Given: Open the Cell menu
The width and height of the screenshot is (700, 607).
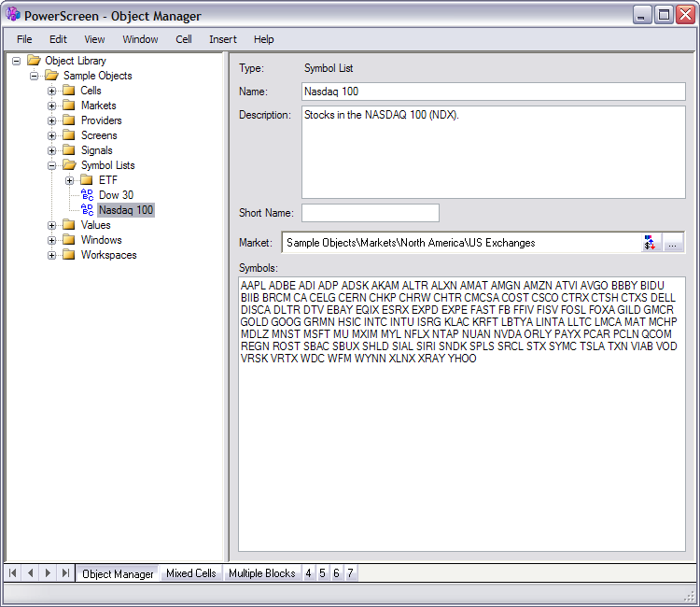Looking at the screenshot, I should pyautogui.click(x=184, y=39).
